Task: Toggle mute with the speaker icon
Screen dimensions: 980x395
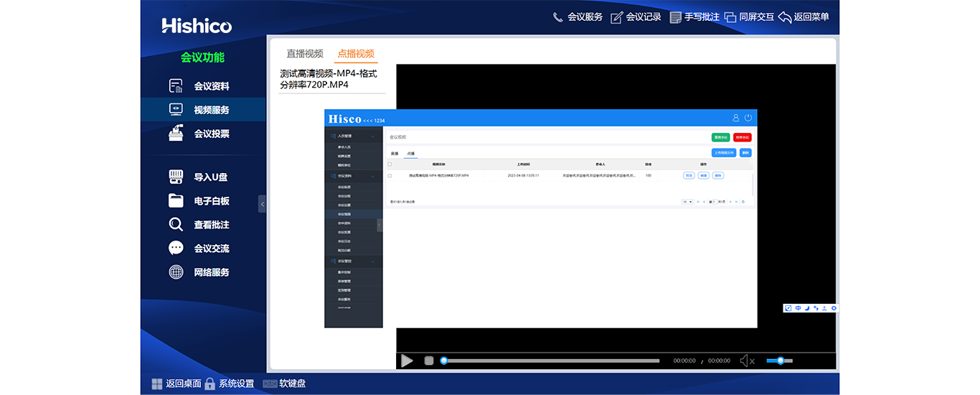Action: (747, 361)
